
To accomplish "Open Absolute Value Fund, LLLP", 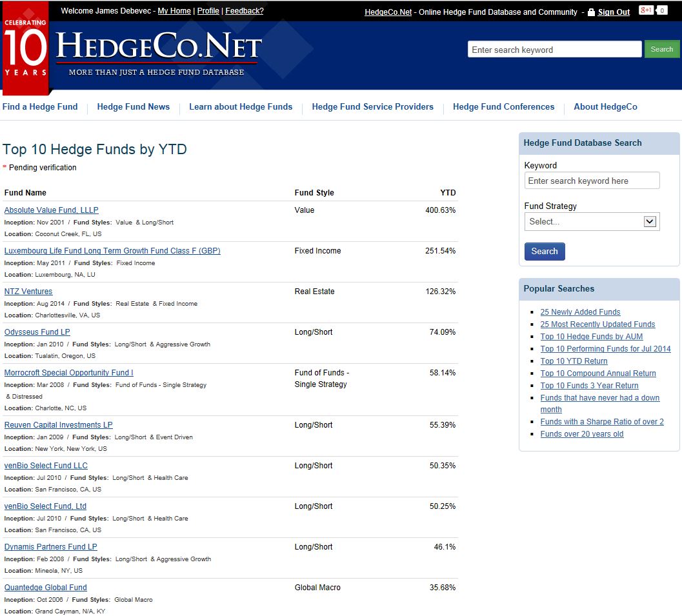I will point(52,210).
